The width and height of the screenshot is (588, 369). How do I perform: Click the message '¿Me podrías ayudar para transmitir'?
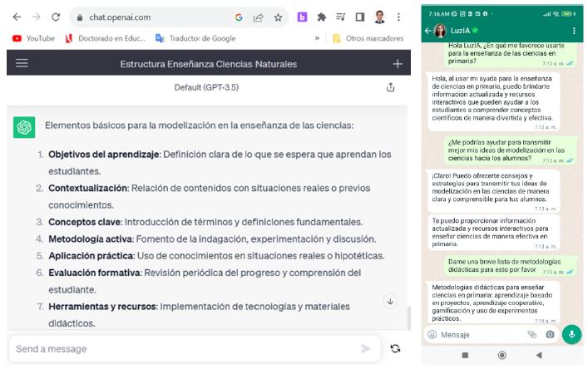tap(510, 150)
